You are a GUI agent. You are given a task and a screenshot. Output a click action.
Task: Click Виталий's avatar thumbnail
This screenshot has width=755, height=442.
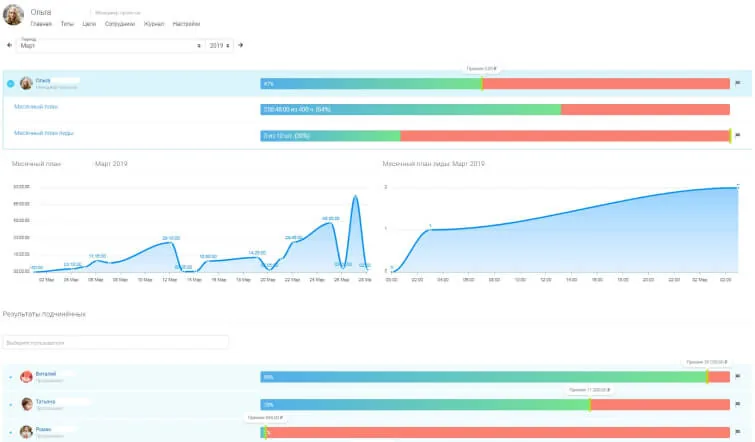(26, 377)
